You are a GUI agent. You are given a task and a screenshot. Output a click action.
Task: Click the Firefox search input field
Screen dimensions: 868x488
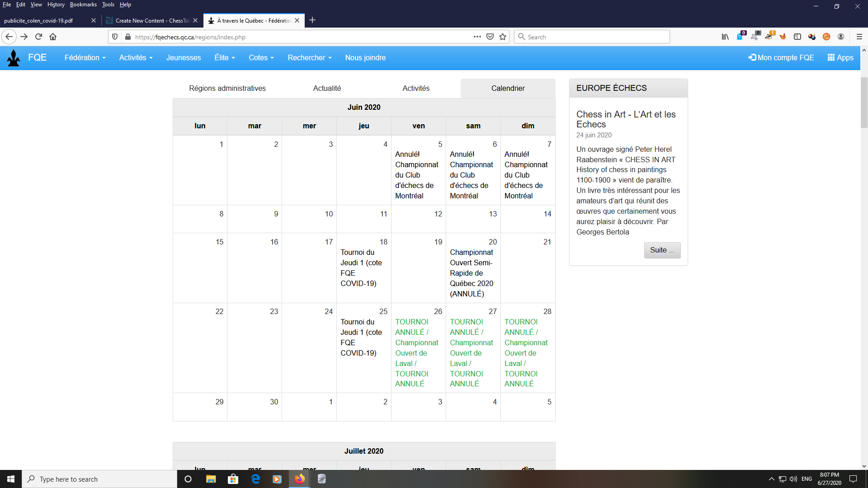click(592, 37)
